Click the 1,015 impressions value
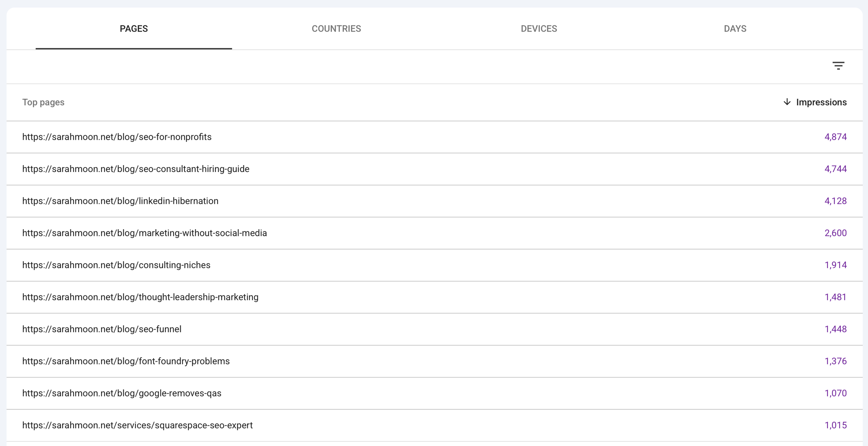Viewport: 868px width, 446px height. pyautogui.click(x=835, y=425)
